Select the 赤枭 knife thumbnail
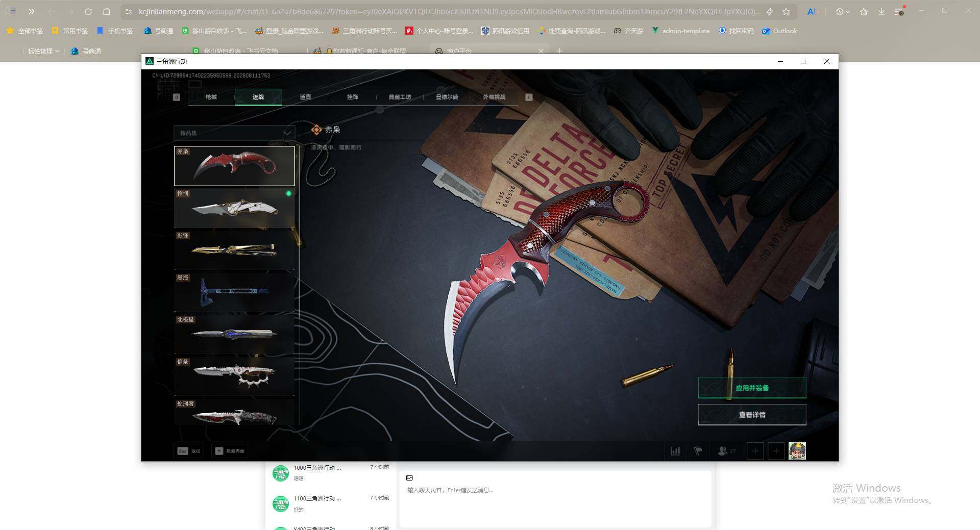Screen dimensions: 980x530 coord(234,166)
